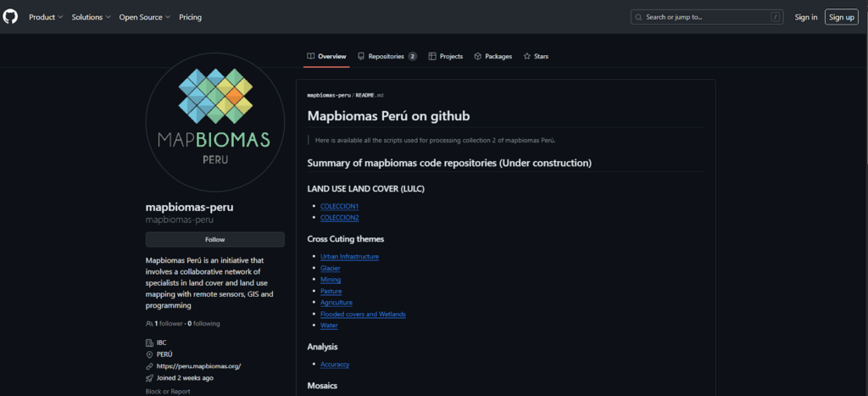The height and width of the screenshot is (396, 868).
Task: Click the Repositories count badge 2
Action: (x=413, y=57)
